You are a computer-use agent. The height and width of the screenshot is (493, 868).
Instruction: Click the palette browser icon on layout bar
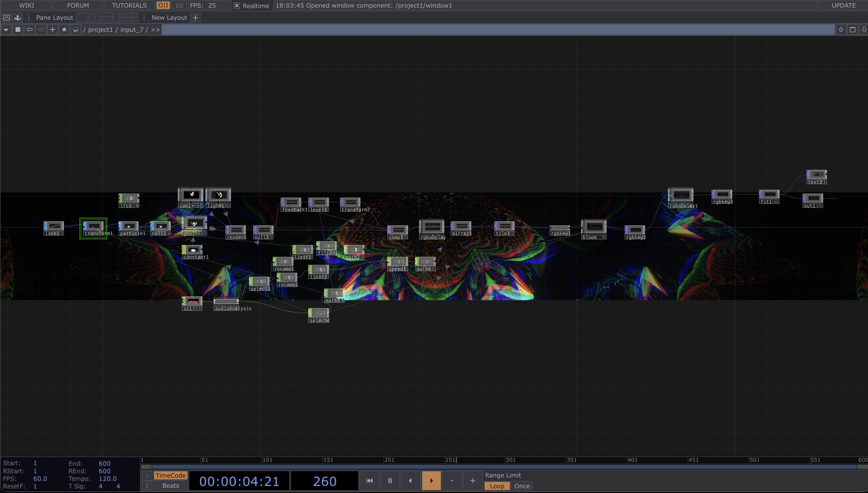(18, 17)
